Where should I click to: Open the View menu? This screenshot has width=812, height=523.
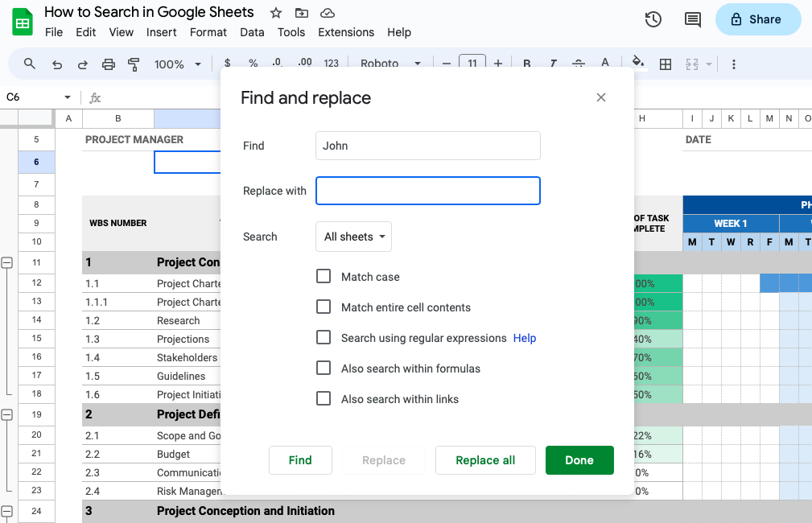tap(122, 32)
